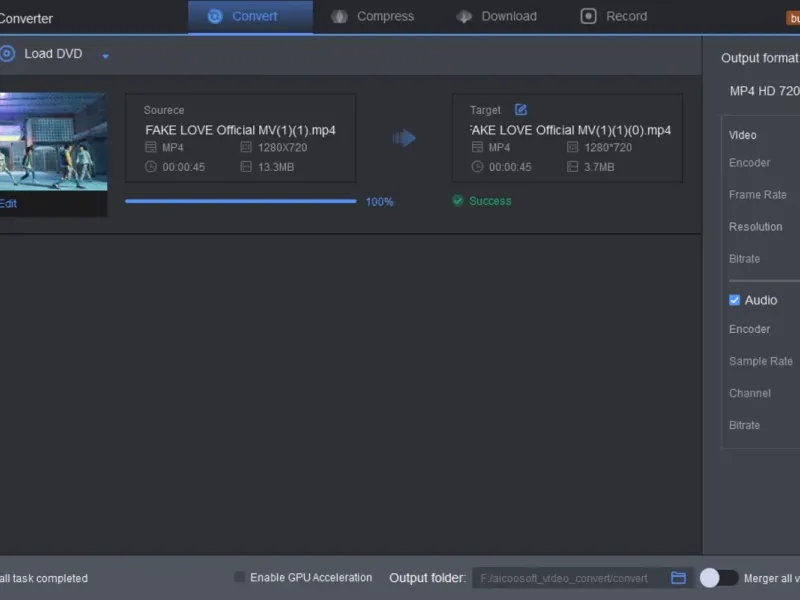
Task: Click the source 13.3MB file size icon
Action: tap(246, 166)
